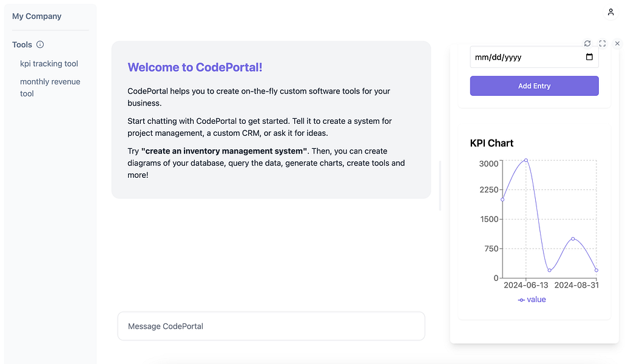Select the lowest data point on the chart
Image resolution: width=625 pixels, height=364 pixels.
[549, 271]
